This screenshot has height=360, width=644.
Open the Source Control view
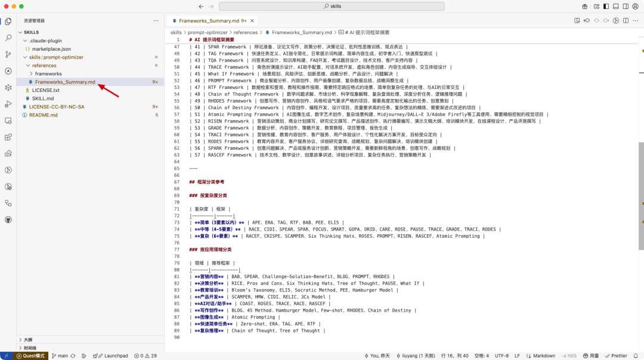[x=8, y=54]
